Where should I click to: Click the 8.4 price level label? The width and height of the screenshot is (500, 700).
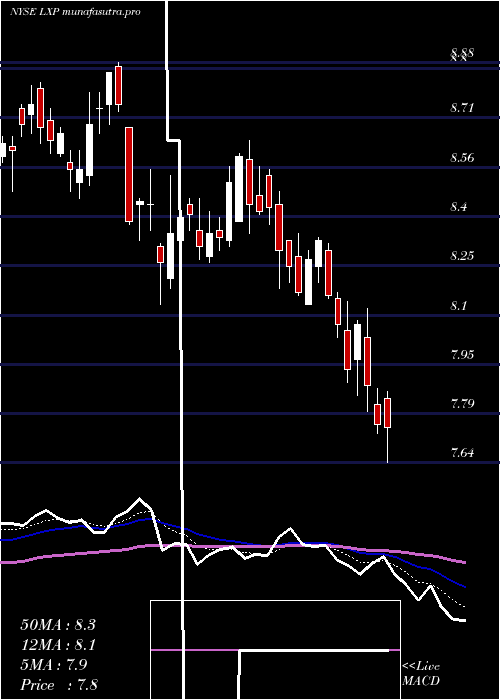coord(458,207)
